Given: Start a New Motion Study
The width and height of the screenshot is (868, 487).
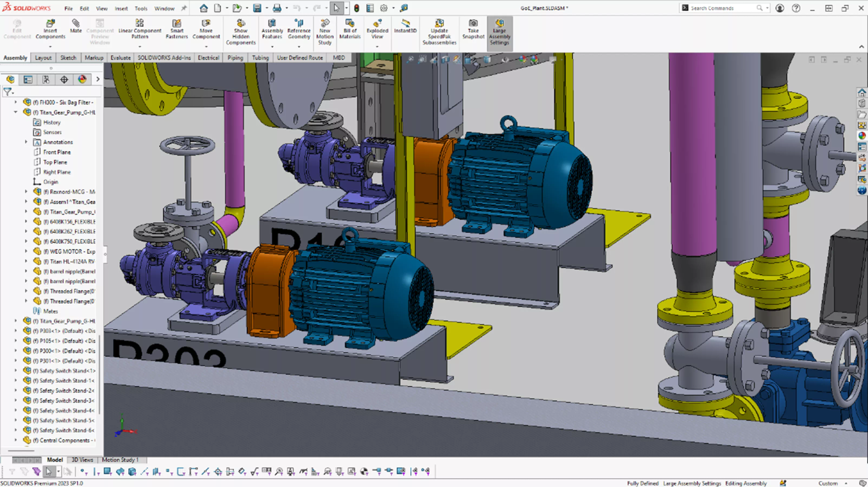Looking at the screenshot, I should click(x=325, y=32).
